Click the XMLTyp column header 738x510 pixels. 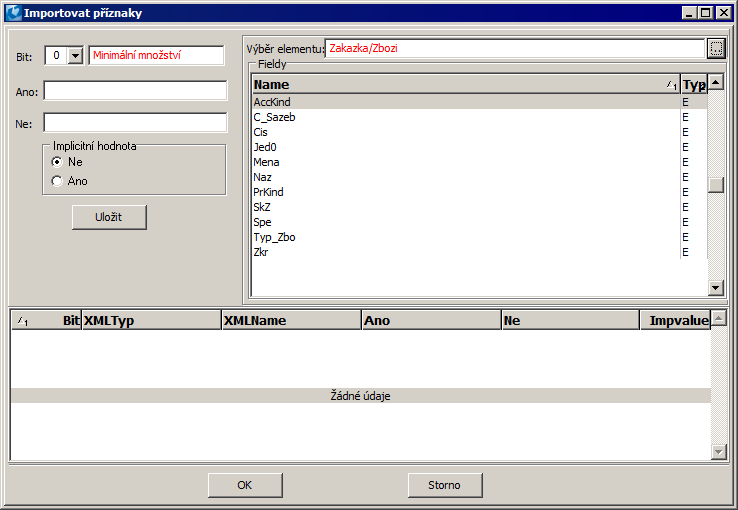coord(152,320)
